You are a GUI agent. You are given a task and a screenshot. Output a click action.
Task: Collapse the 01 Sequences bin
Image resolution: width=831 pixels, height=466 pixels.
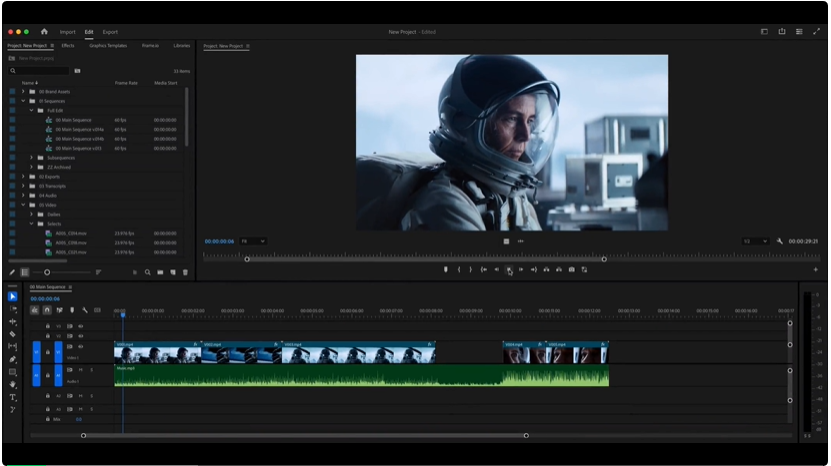click(x=23, y=101)
